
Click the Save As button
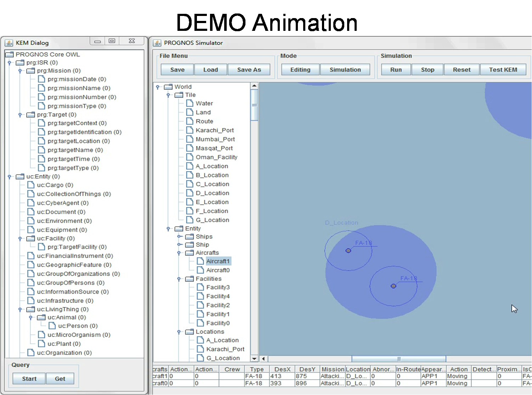pyautogui.click(x=249, y=70)
